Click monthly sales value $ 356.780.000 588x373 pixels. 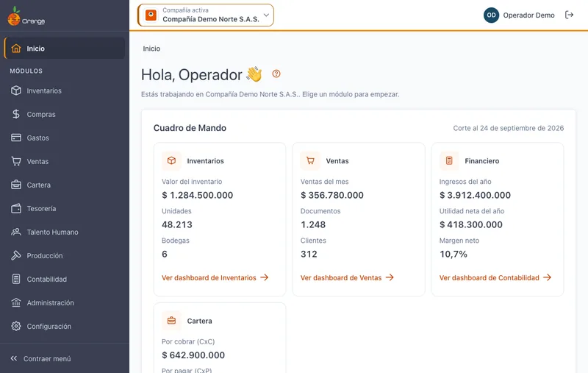332,195
